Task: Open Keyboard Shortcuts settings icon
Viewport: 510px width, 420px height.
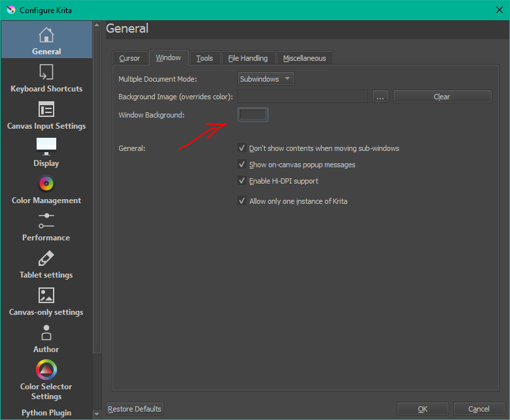Action: tap(46, 72)
